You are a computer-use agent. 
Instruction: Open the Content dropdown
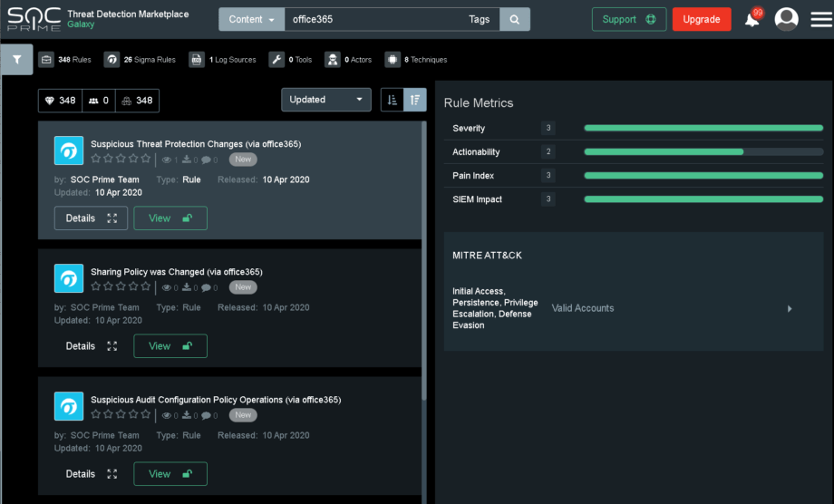(252, 19)
